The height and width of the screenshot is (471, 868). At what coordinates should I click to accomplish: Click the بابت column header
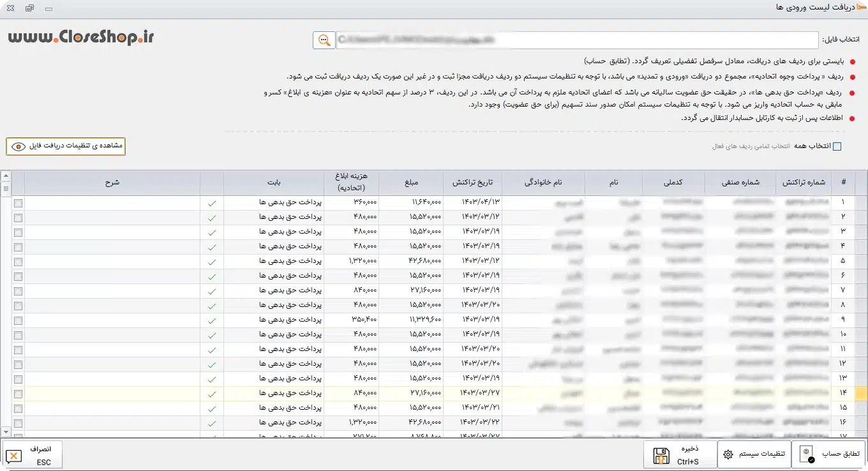click(x=274, y=183)
